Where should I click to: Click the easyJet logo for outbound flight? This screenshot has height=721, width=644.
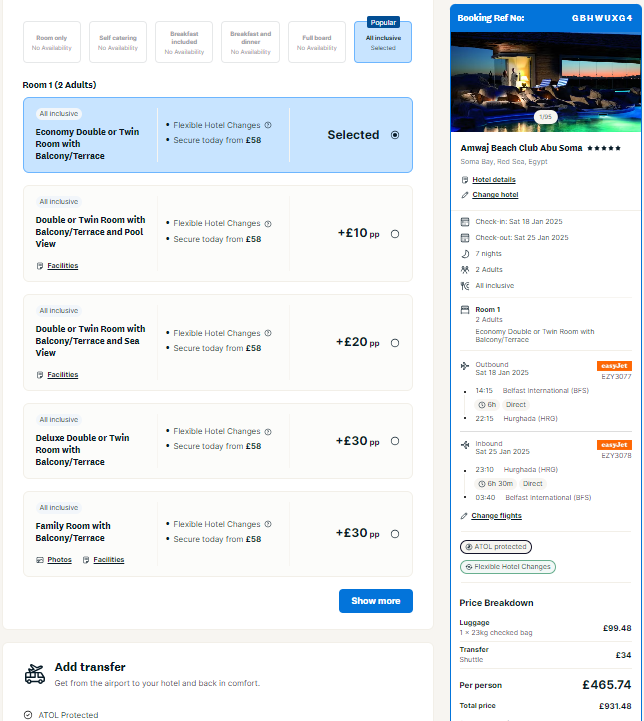point(614,366)
